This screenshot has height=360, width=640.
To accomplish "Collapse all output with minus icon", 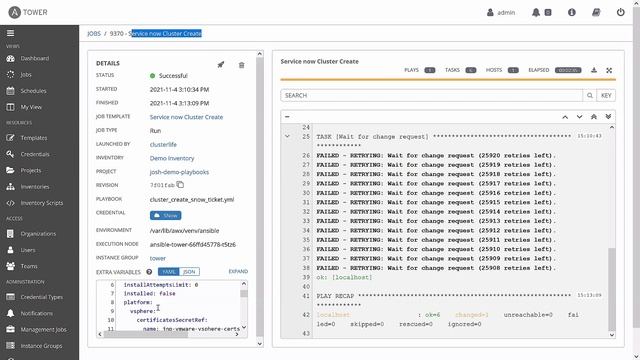I will (287, 117).
